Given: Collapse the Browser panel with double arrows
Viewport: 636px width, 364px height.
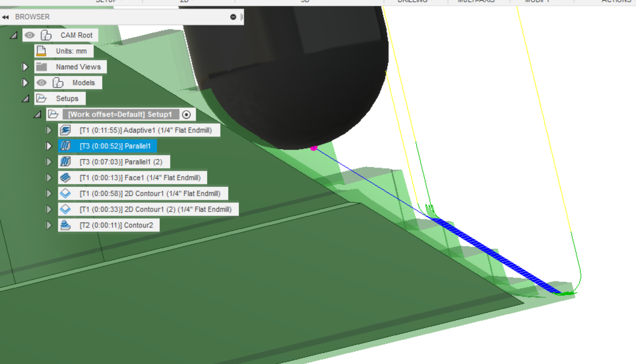Looking at the screenshot, I should point(6,17).
